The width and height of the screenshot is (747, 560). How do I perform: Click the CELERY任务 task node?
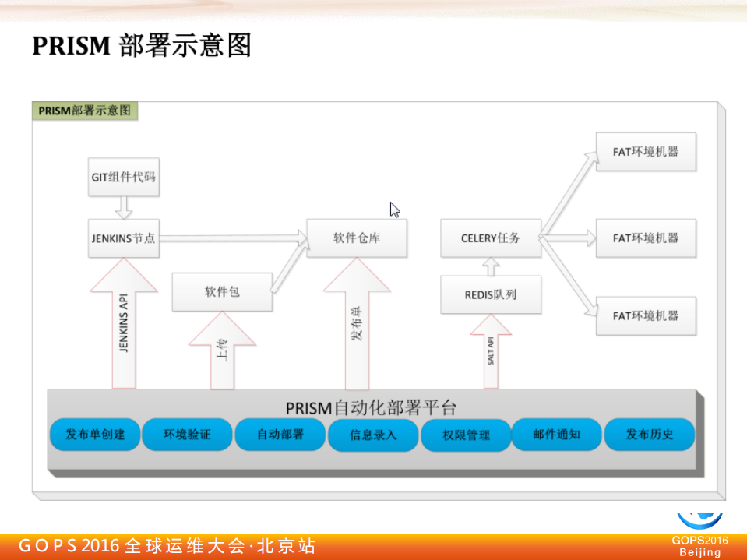490,238
